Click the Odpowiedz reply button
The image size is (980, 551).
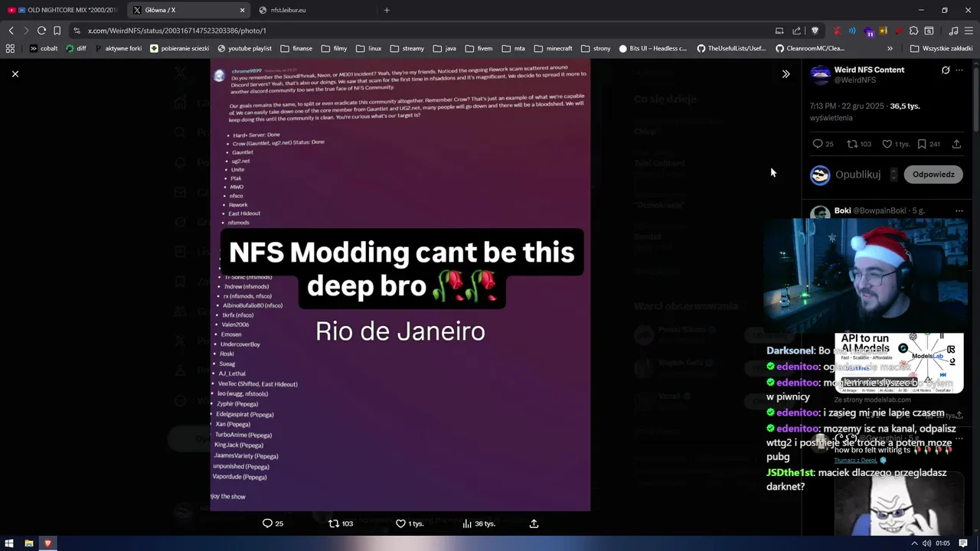click(x=933, y=174)
